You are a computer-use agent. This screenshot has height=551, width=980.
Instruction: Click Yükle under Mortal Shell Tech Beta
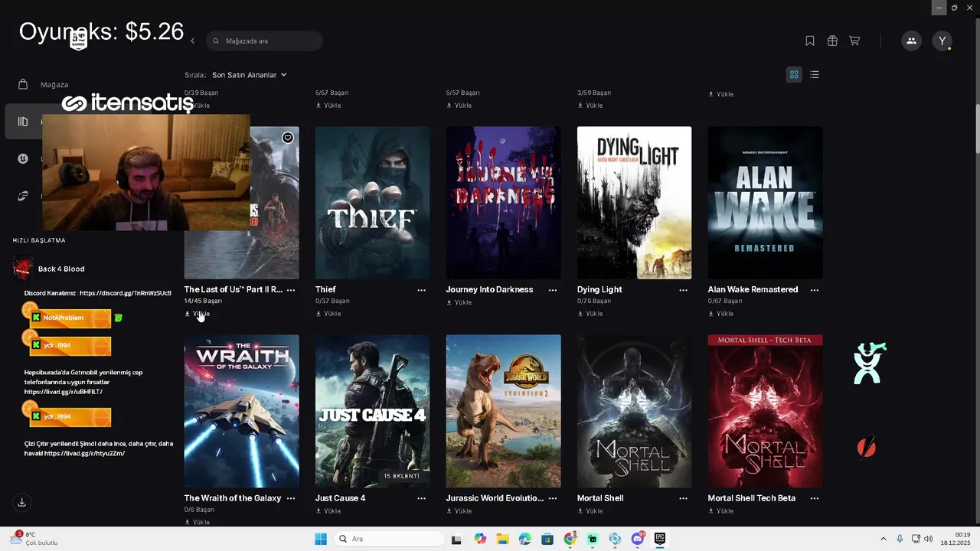coord(721,511)
